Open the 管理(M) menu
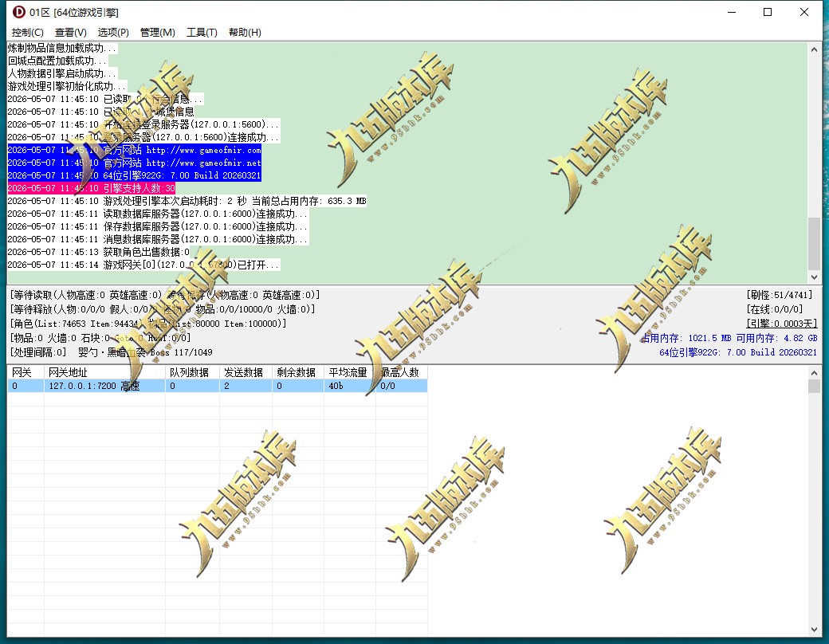 pos(157,32)
